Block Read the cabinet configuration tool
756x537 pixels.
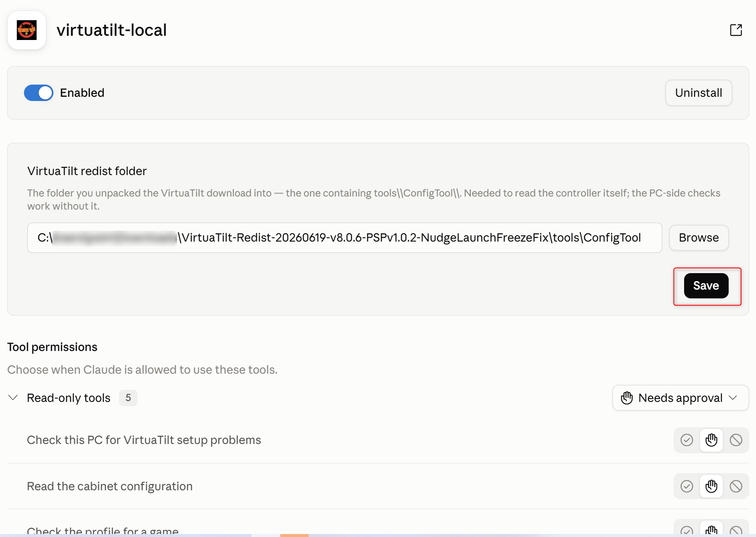point(736,486)
